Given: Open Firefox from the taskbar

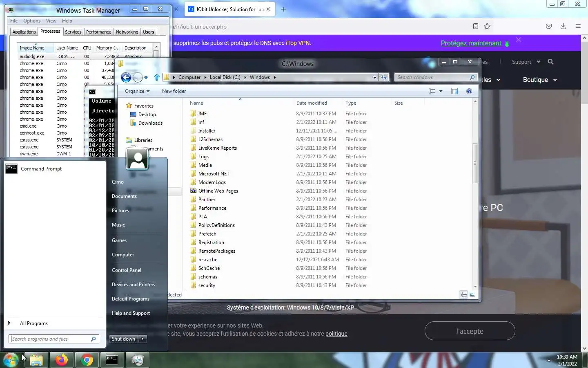Looking at the screenshot, I should (62, 360).
